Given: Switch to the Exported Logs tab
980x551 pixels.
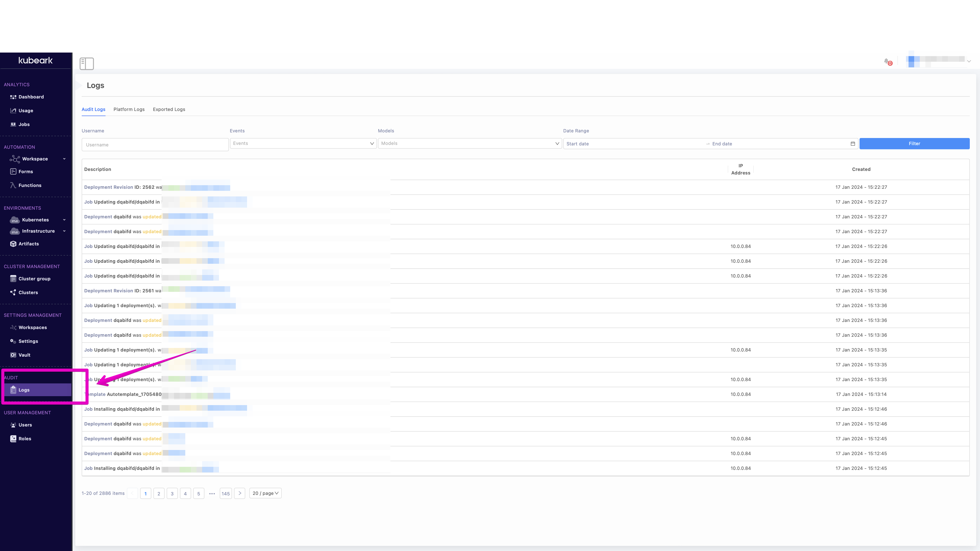Looking at the screenshot, I should coord(169,109).
